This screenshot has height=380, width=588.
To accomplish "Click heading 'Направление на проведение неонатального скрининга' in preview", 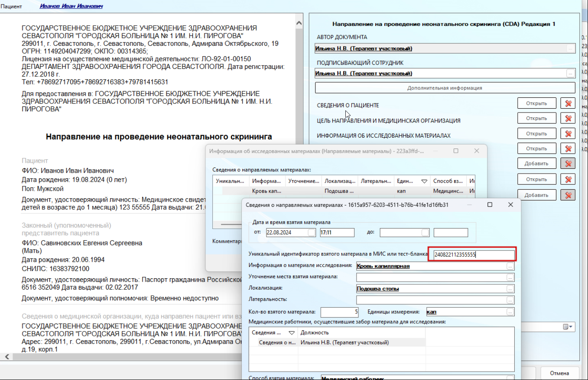I will coord(159,137).
